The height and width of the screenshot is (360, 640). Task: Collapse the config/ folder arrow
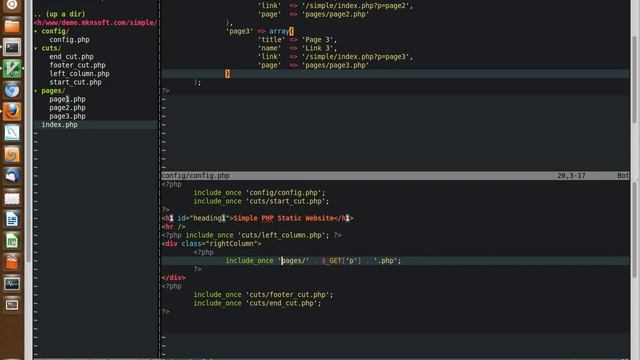(x=36, y=31)
